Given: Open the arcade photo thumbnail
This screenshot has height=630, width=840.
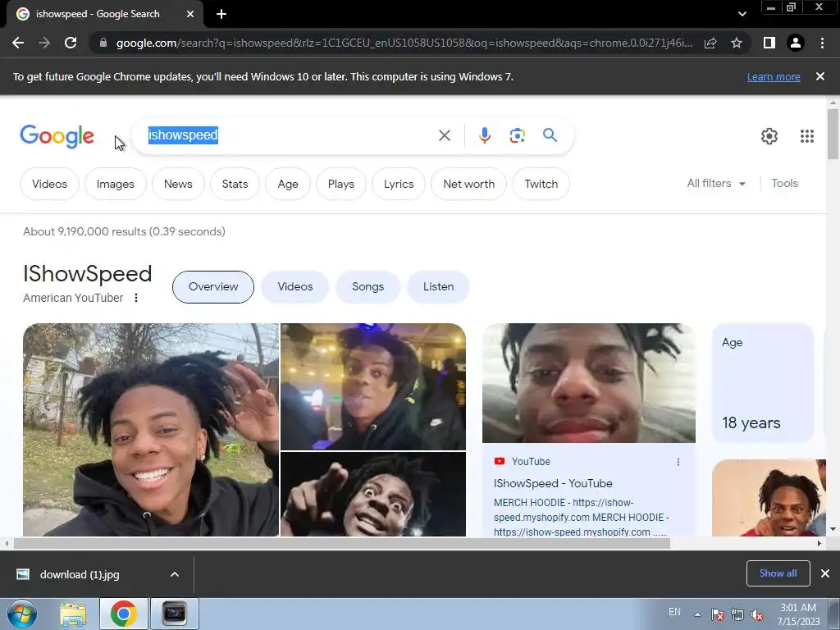Looking at the screenshot, I should pyautogui.click(x=373, y=386).
